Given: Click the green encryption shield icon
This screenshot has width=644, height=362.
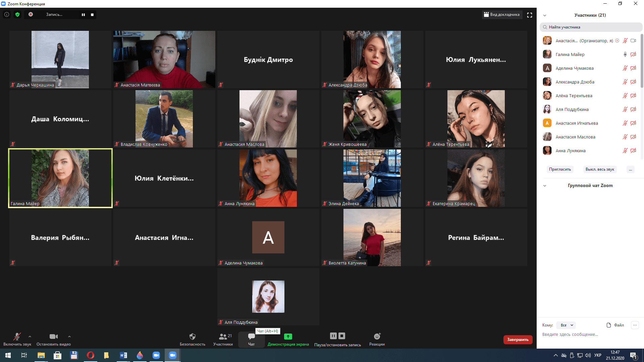Looking at the screenshot, I should (x=17, y=14).
